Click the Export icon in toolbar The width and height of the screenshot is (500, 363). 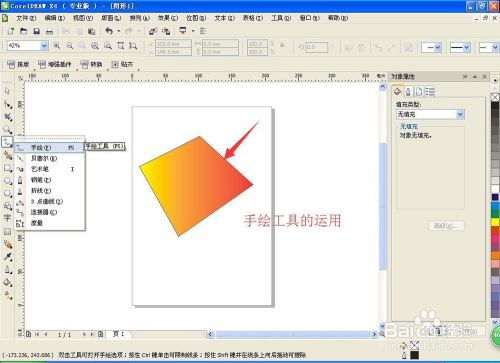[x=166, y=31]
